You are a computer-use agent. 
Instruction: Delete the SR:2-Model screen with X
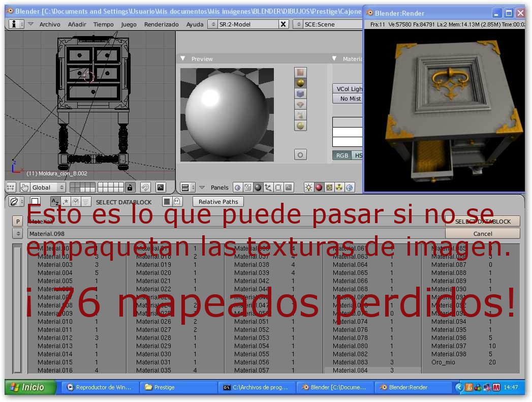click(x=284, y=24)
